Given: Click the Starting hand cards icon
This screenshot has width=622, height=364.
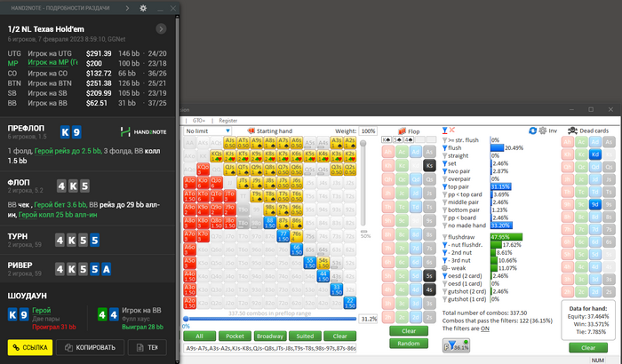Looking at the screenshot, I should pos(251,131).
